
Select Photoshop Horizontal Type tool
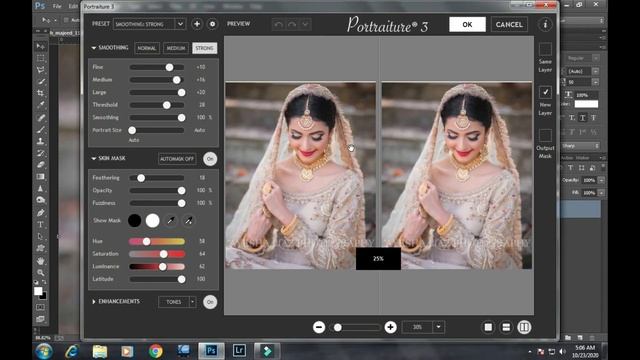40,224
